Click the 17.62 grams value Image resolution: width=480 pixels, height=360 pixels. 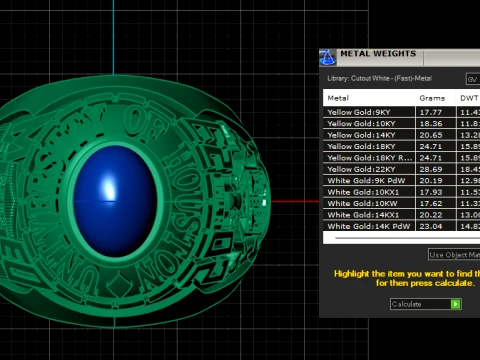(431, 203)
